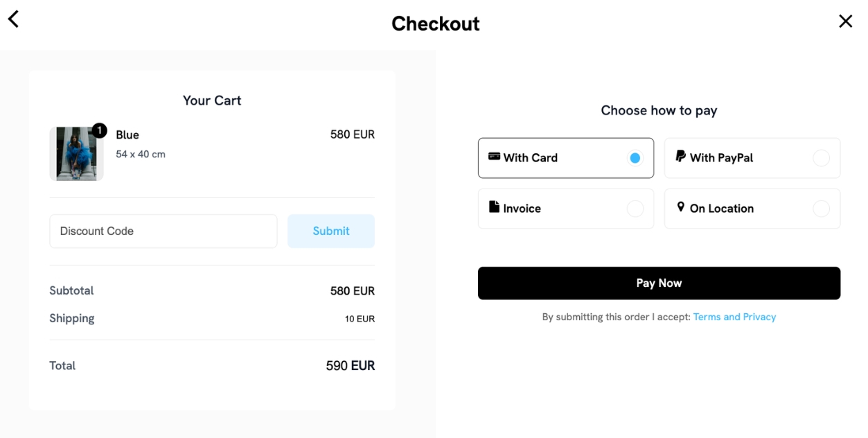The height and width of the screenshot is (438, 868).
Task: Select the With Card payment radio
Action: pos(635,157)
